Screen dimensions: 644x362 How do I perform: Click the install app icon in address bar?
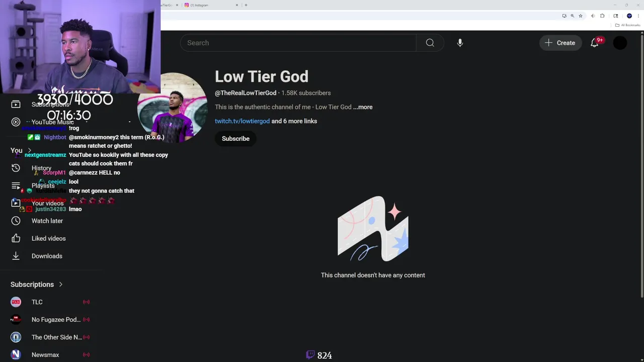564,16
